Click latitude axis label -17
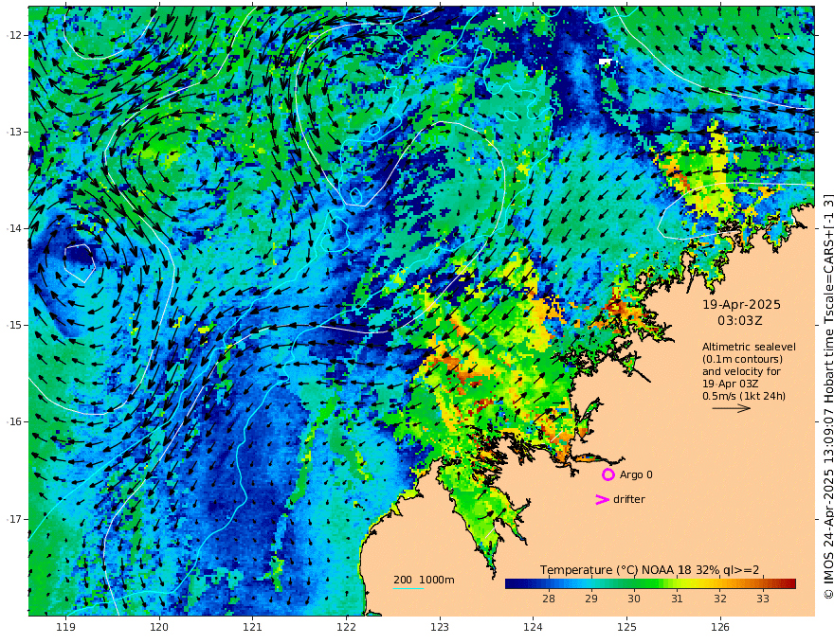The width and height of the screenshot is (834, 644). click(14, 519)
